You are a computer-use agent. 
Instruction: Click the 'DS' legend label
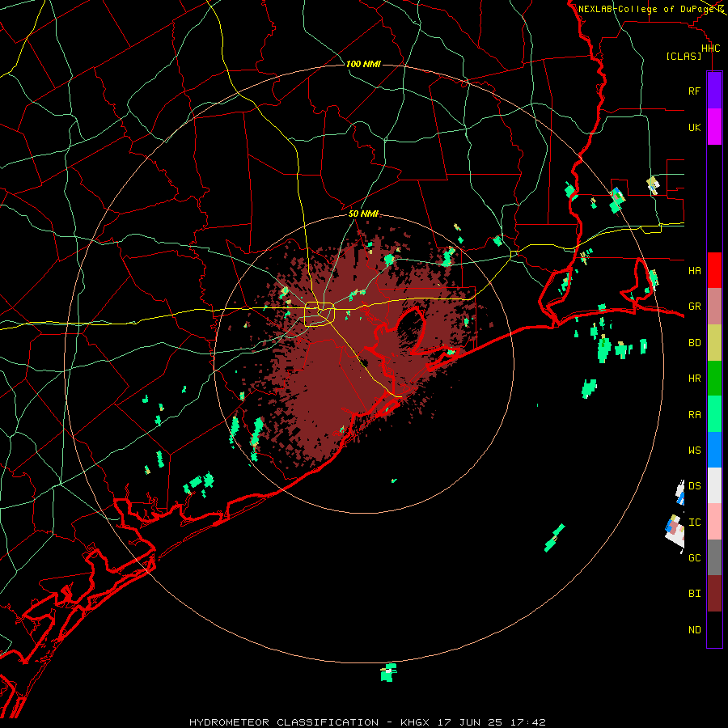pos(694,486)
